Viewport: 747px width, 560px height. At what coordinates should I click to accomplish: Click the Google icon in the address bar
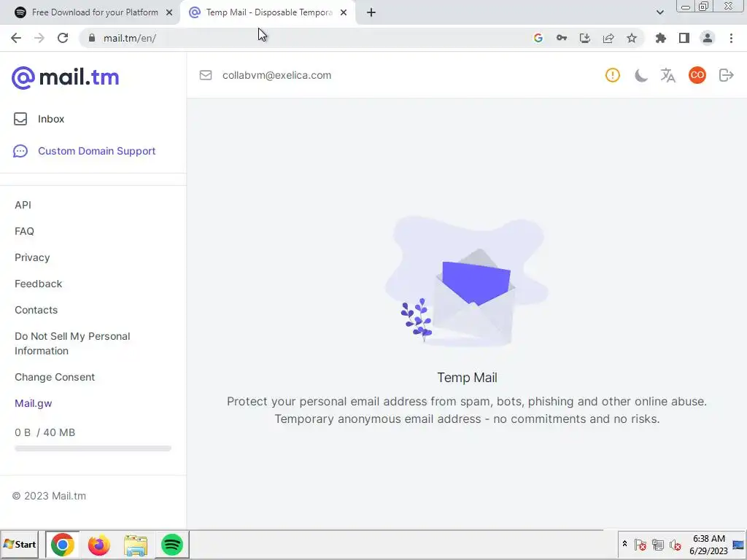click(538, 38)
